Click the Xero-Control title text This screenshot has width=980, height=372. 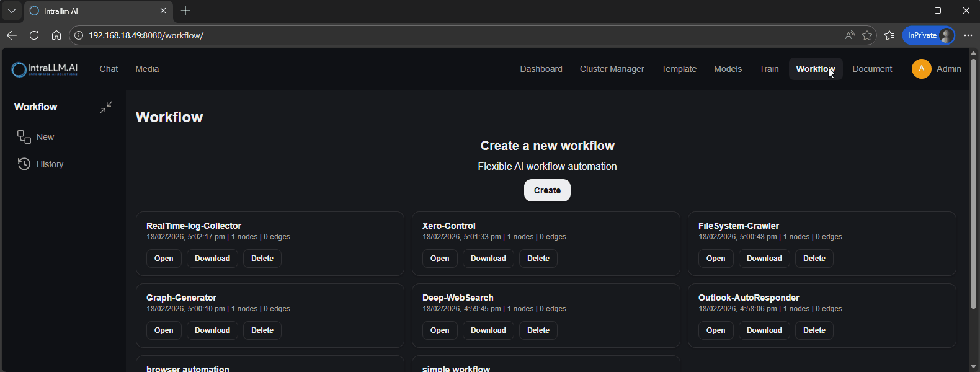pyautogui.click(x=448, y=226)
